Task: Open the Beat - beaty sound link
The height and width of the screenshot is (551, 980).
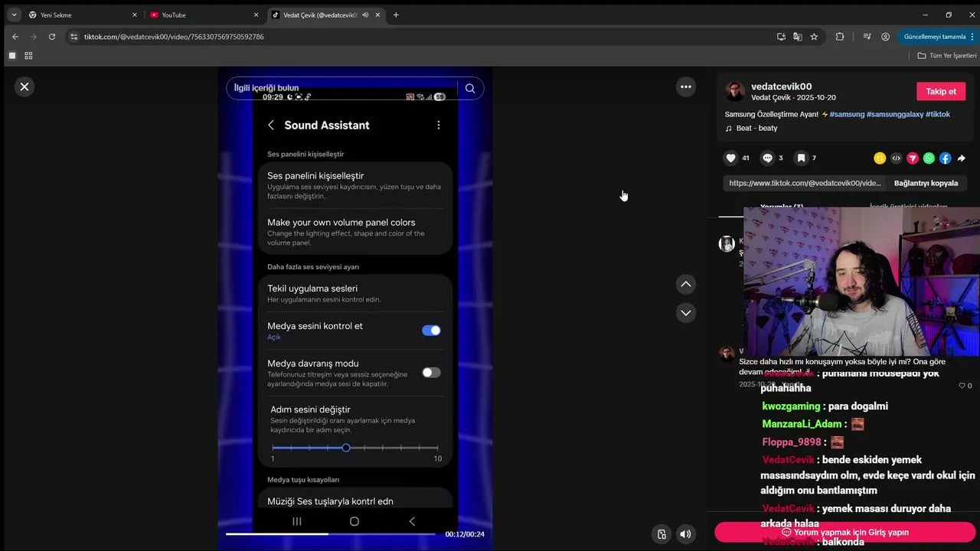Action: coord(756,129)
